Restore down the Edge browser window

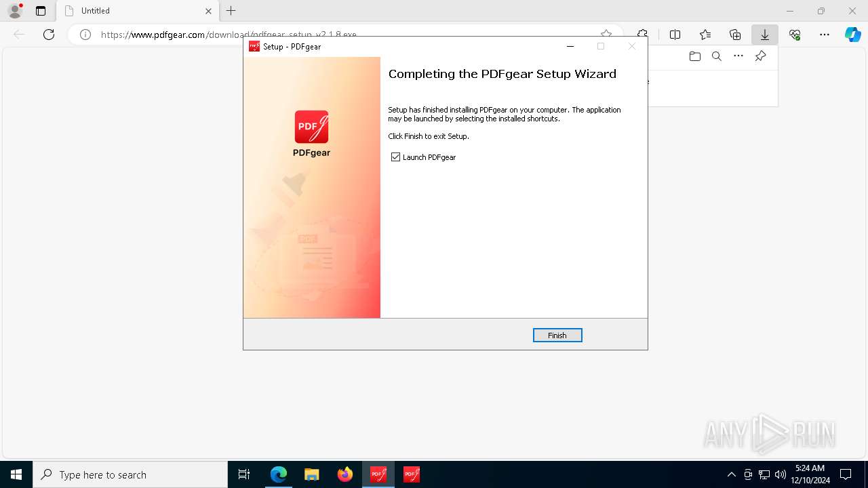coord(821,11)
